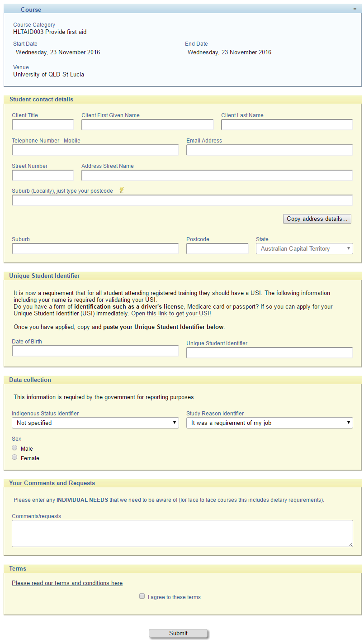Select the Email Address input
Image resolution: width=364 pixels, height=643 pixels.
[x=269, y=150]
